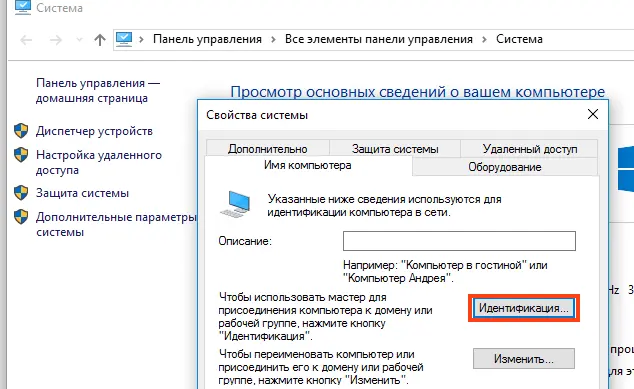The height and width of the screenshot is (389, 634).
Task: Switch to the Дополнительно tab
Action: pos(268,149)
